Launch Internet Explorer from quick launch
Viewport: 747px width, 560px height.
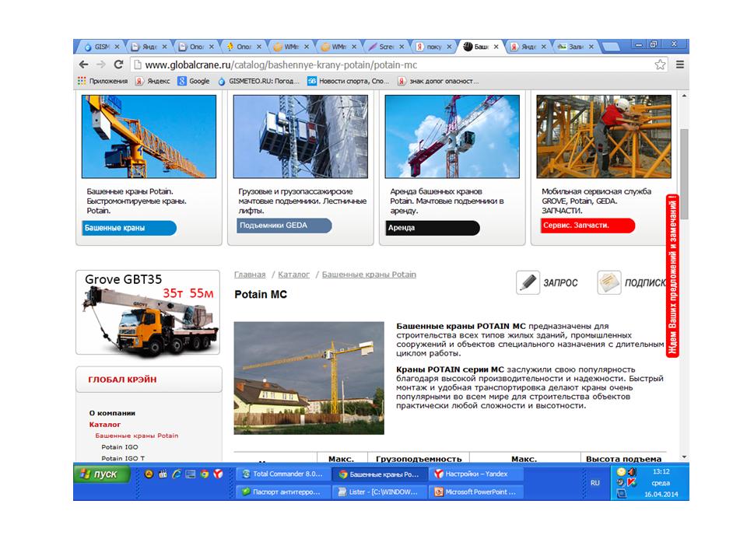(x=177, y=474)
